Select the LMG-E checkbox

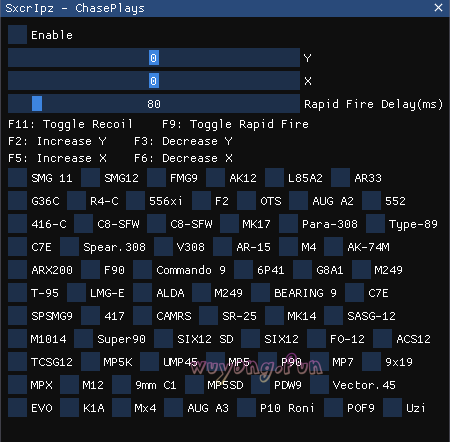point(76,293)
